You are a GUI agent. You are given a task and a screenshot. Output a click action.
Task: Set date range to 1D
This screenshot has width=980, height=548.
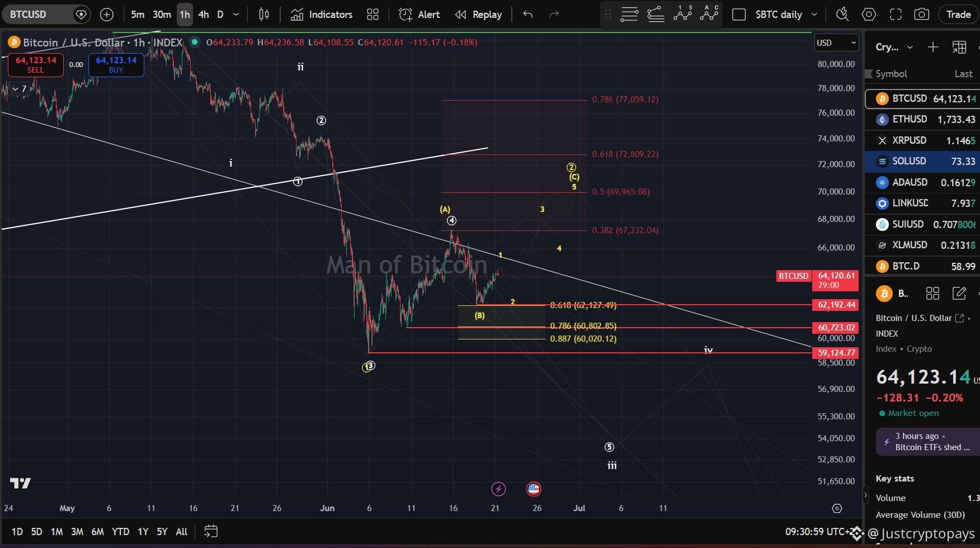tap(17, 532)
